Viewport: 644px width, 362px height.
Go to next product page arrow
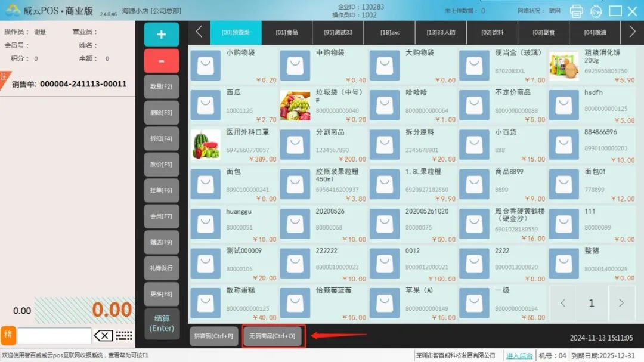coord(621,303)
